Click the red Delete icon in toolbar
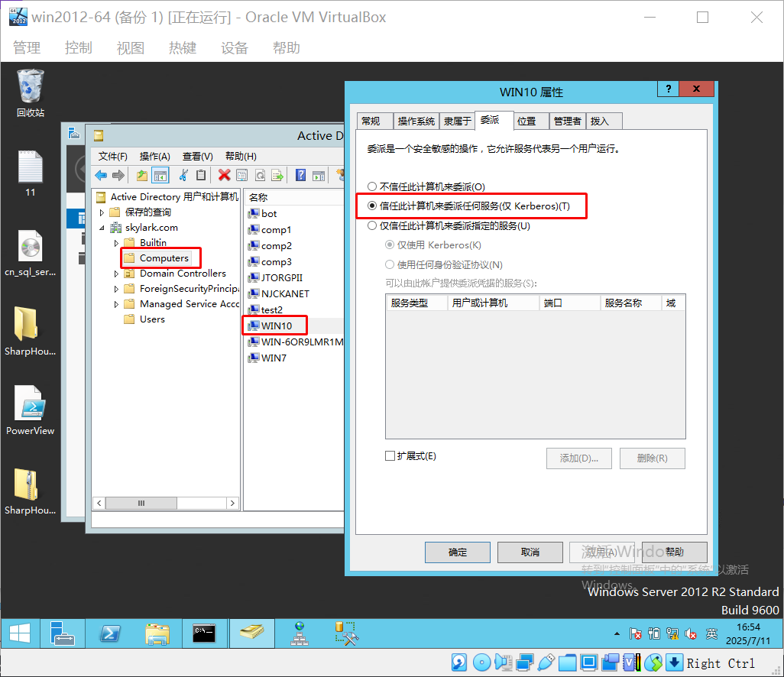This screenshot has width=784, height=677. tap(224, 175)
